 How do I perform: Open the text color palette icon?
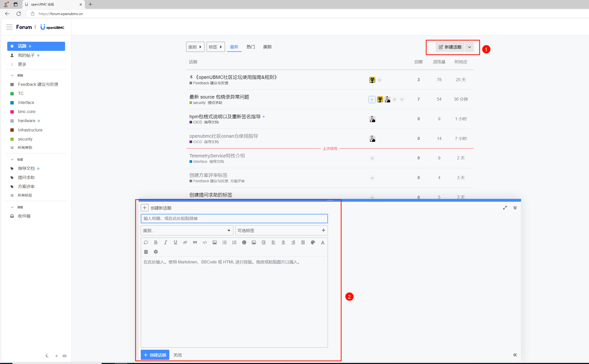point(313,242)
